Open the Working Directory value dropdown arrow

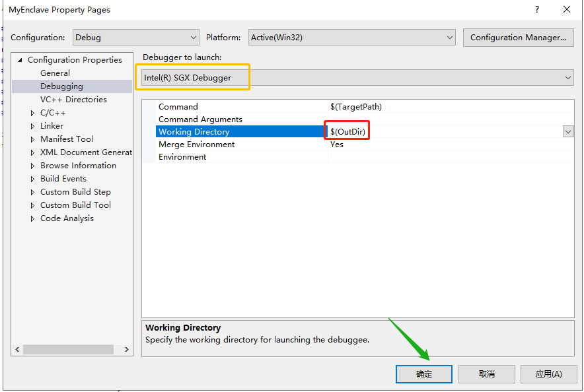click(x=568, y=131)
